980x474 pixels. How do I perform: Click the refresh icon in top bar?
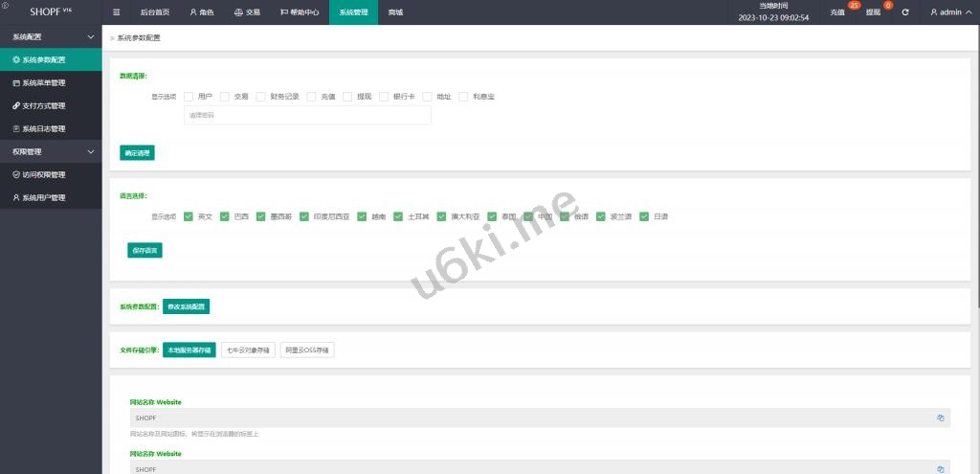[x=905, y=12]
